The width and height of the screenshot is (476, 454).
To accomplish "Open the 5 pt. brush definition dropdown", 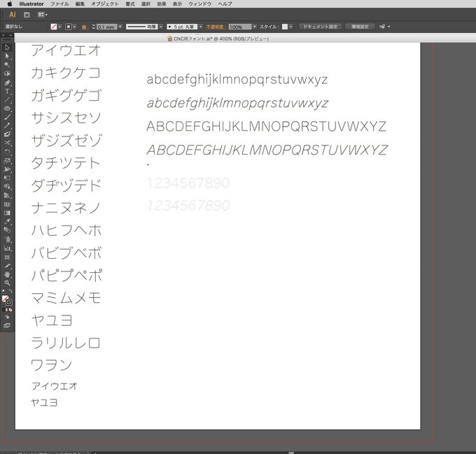I will click(201, 27).
